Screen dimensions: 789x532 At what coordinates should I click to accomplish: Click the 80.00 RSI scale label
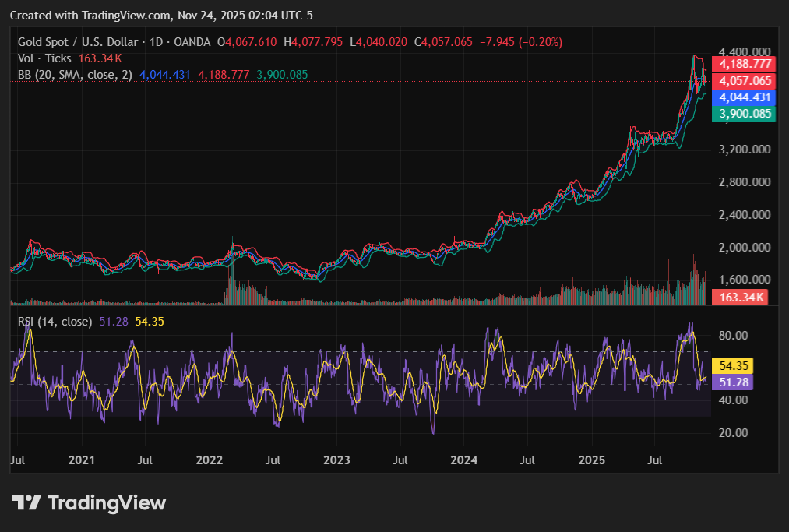(734, 336)
